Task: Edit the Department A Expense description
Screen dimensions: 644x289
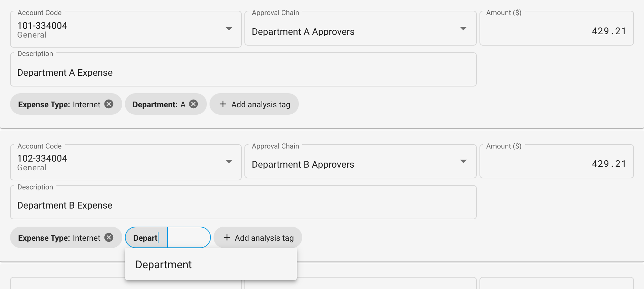Action: 243,70
